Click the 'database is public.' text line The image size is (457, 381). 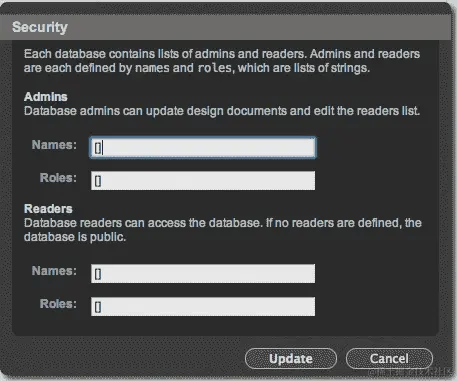click(75, 237)
